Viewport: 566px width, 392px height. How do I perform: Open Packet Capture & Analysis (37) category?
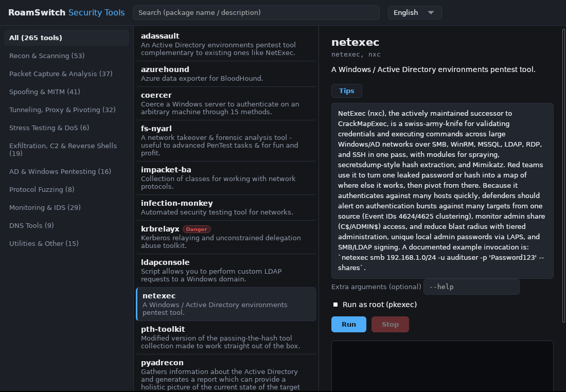coord(67,74)
